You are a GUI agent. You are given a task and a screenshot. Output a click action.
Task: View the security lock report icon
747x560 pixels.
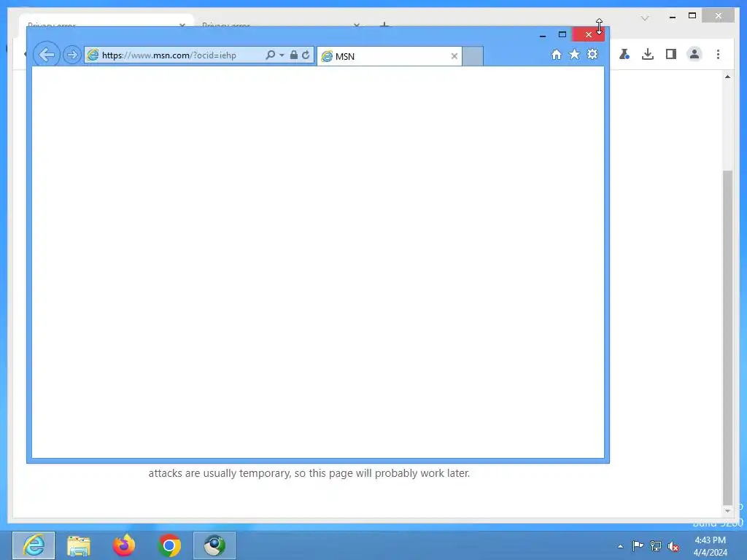pos(294,55)
